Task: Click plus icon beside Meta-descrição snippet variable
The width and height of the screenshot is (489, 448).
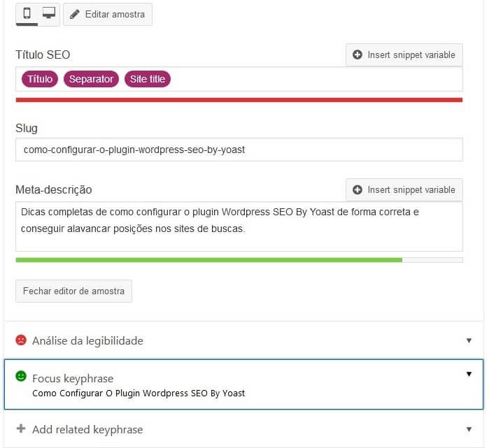Action: coord(357,189)
